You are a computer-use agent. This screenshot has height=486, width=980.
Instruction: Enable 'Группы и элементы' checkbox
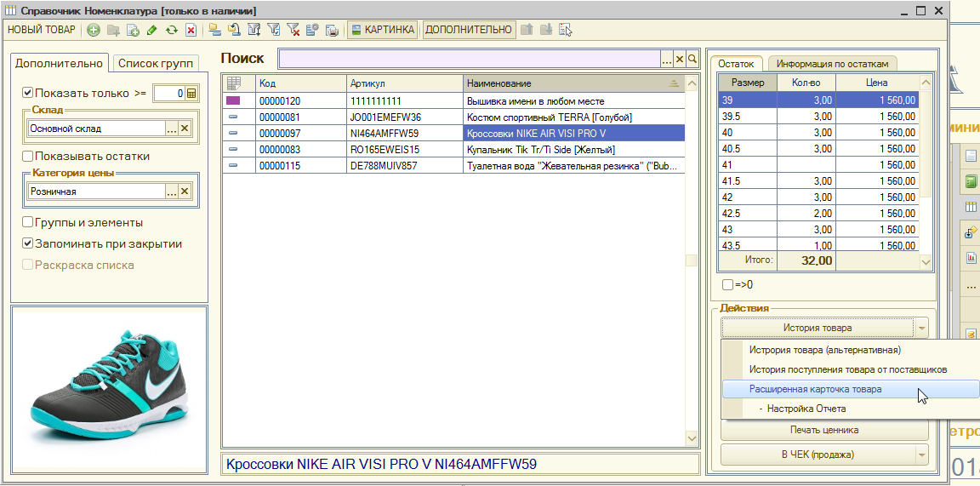point(27,222)
